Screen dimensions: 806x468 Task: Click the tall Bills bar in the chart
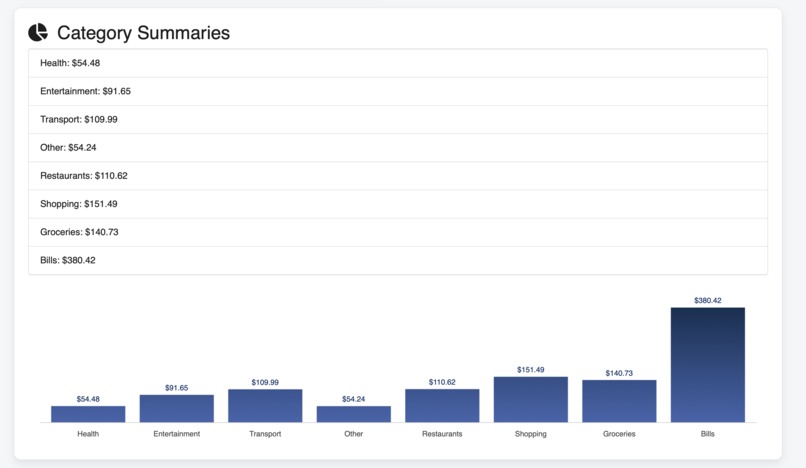click(708, 365)
